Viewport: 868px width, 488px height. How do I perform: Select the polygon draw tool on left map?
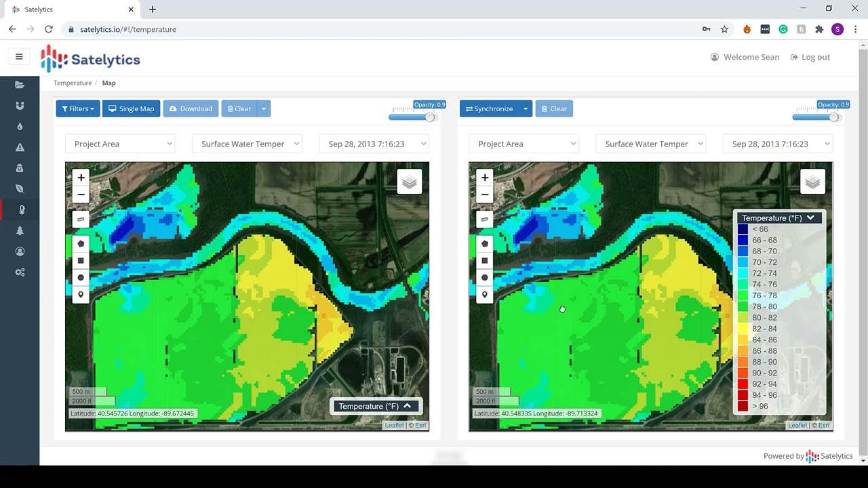[81, 243]
